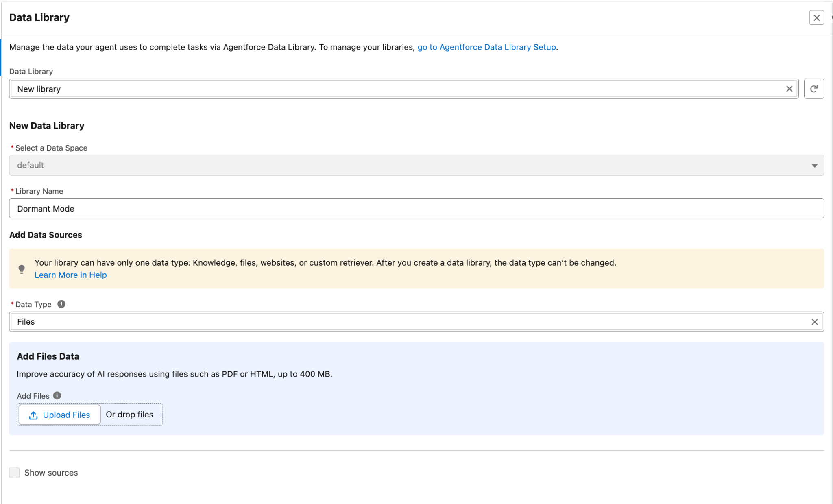Click the lightbulb tip icon
The height and width of the screenshot is (504, 833).
[22, 269]
